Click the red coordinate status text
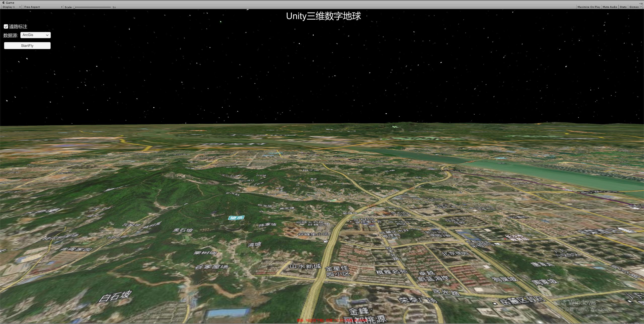Image resolution: width=644 pixels, height=324 pixels. (x=332, y=320)
